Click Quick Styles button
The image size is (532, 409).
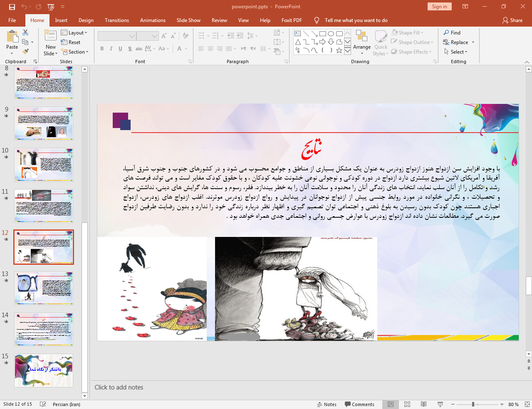tap(381, 42)
